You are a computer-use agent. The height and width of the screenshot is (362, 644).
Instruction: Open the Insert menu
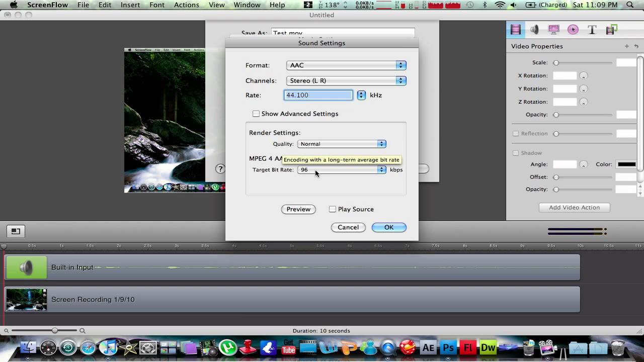130,5
